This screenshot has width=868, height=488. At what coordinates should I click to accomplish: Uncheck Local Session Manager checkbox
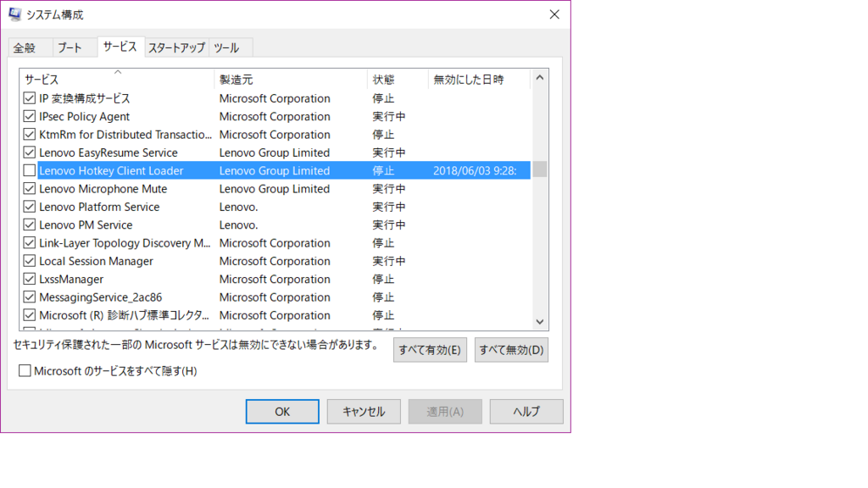[30, 261]
